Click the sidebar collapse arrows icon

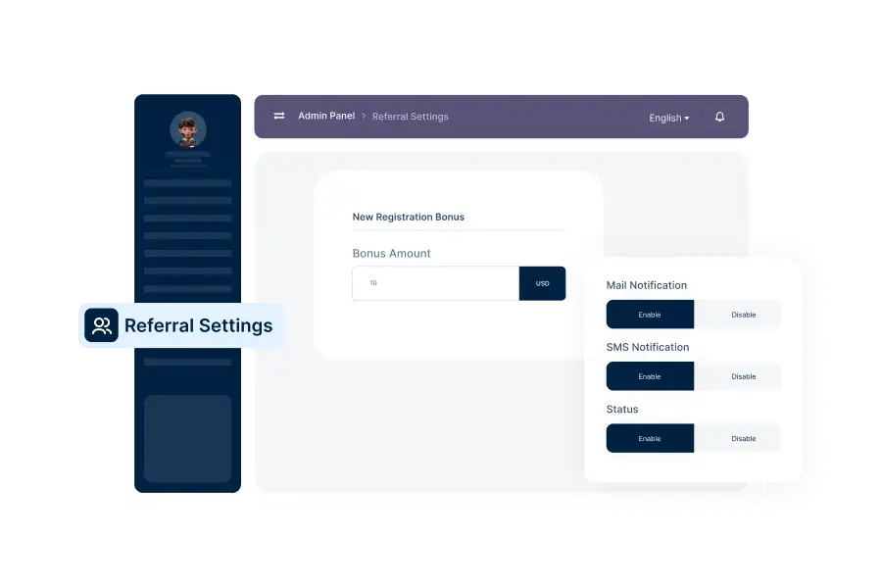click(x=279, y=116)
